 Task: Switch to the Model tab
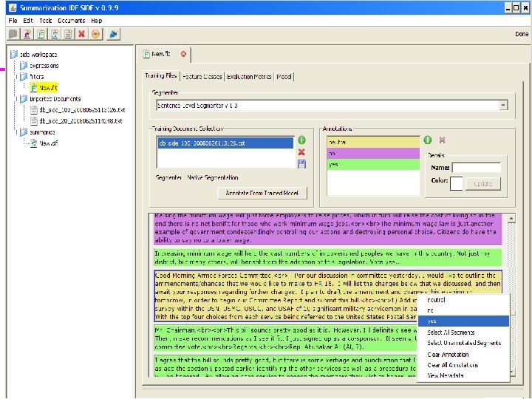(x=284, y=77)
